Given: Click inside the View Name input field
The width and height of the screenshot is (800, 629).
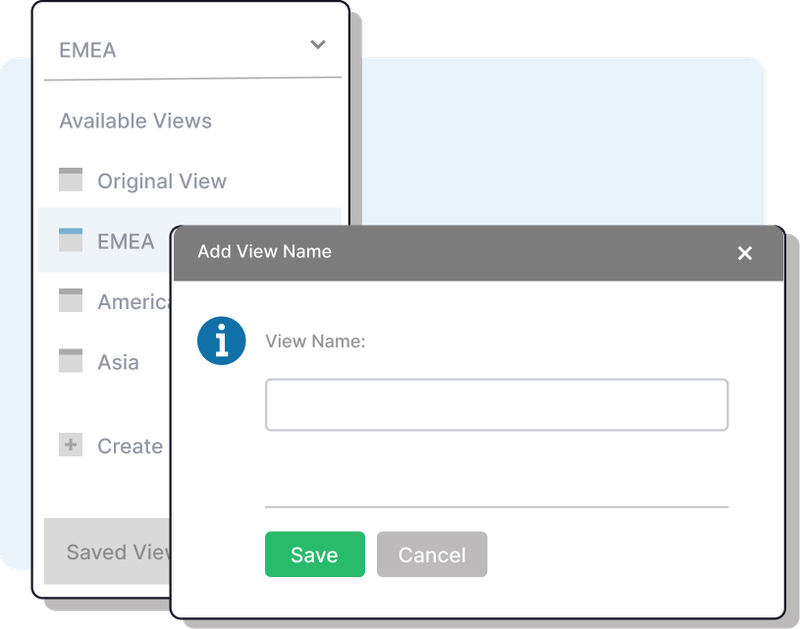Looking at the screenshot, I should pyautogui.click(x=496, y=403).
